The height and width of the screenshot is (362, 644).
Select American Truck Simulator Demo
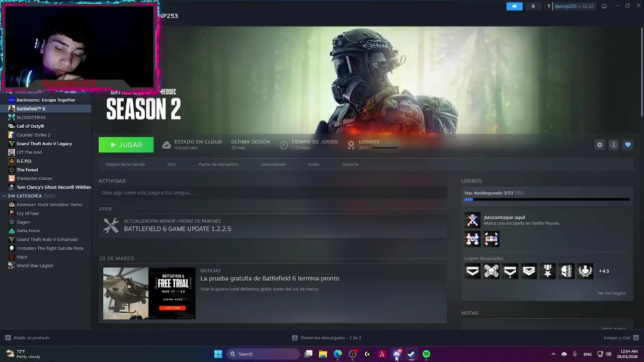[x=46, y=205]
